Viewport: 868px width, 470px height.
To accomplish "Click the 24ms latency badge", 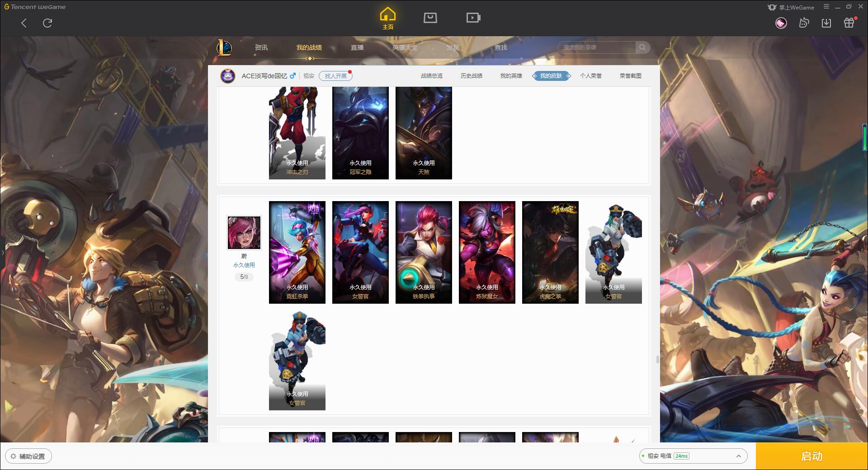I will coord(681,456).
